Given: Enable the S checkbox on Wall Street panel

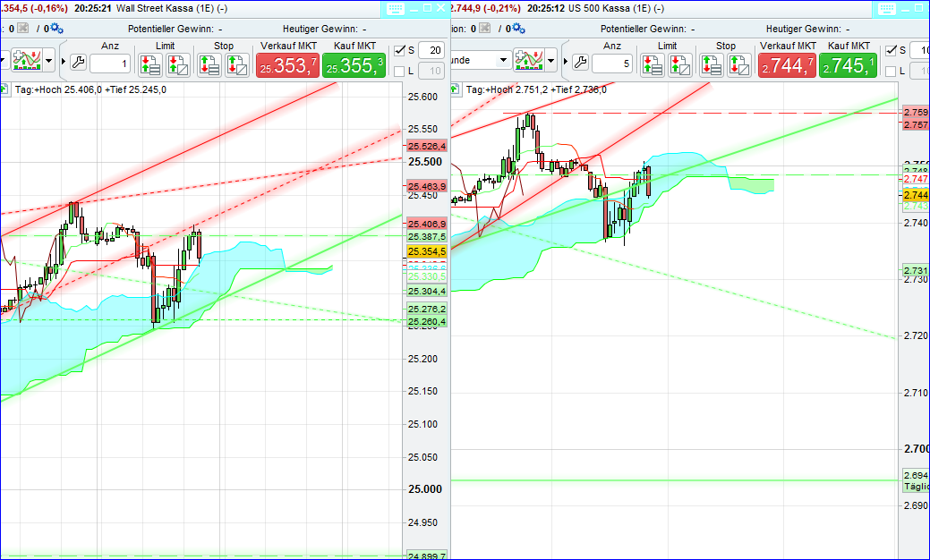Looking at the screenshot, I should coord(397,51).
